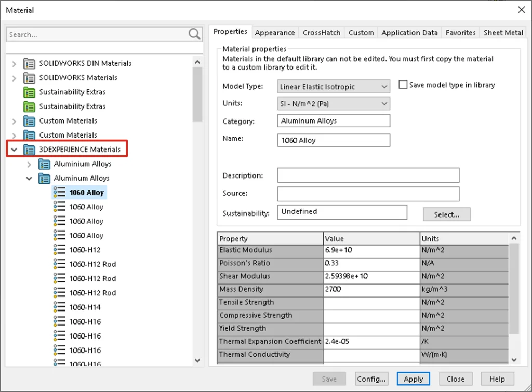Open the Units dropdown
Viewport: 532px width, 392px height.
tap(334, 104)
